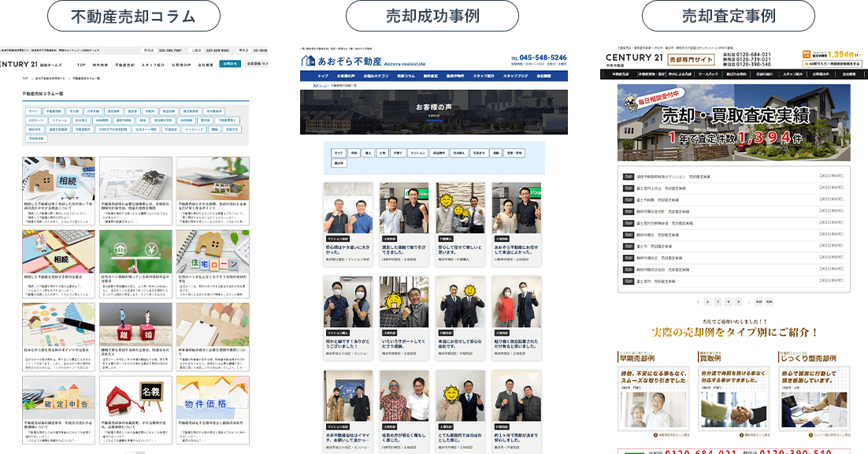Screen dimensions: 868x454
Task: Open スタッフ紹介 in Century 21 black navbar
Action: point(793,74)
